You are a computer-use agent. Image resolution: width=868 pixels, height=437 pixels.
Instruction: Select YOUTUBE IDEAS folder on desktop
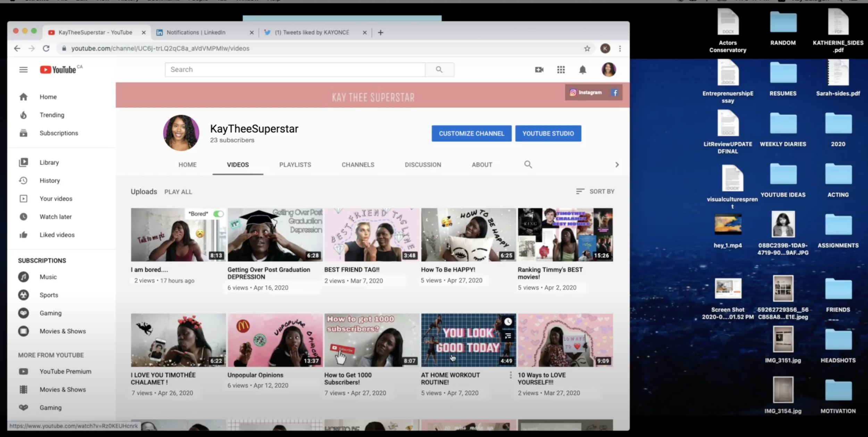pos(783,181)
